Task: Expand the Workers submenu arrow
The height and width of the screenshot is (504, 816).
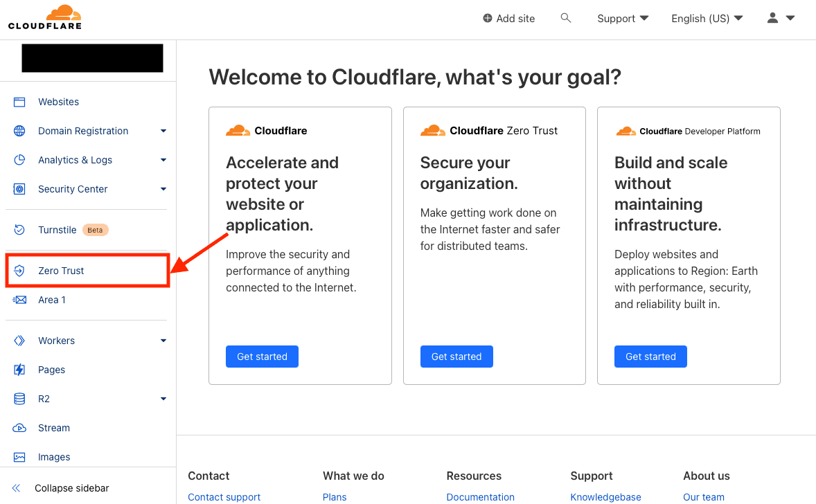Action: [163, 341]
